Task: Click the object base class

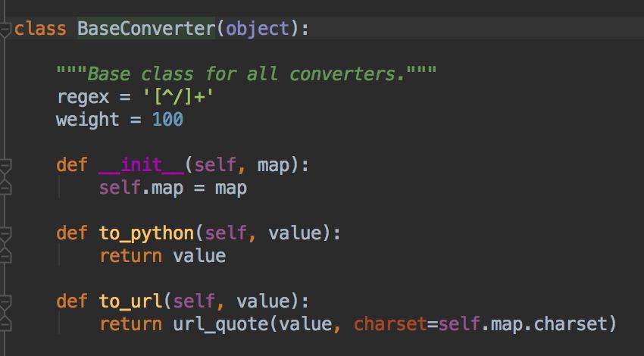Action: [x=258, y=28]
